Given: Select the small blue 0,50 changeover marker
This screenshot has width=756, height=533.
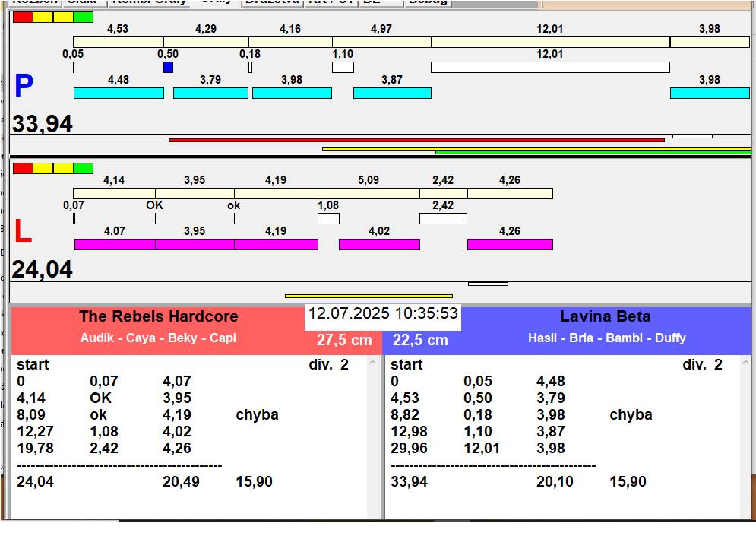Looking at the screenshot, I should tap(168, 68).
